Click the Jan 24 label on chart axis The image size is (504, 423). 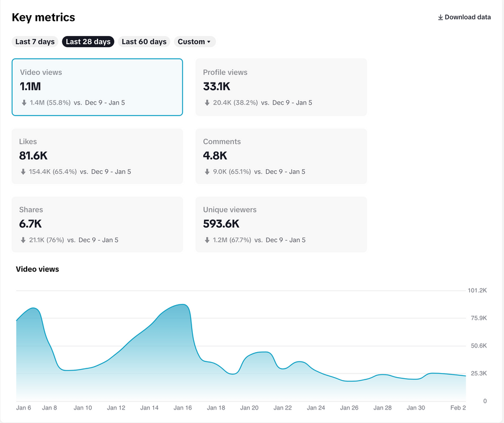316,408
